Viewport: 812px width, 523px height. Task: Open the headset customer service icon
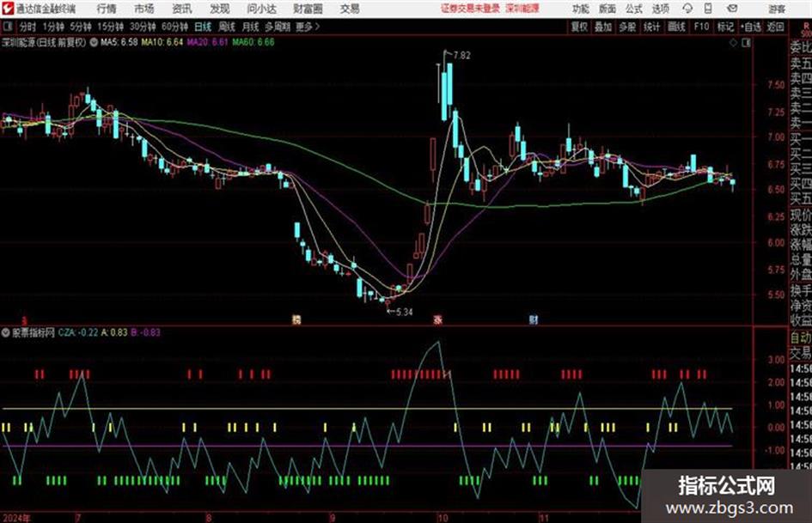click(687, 9)
